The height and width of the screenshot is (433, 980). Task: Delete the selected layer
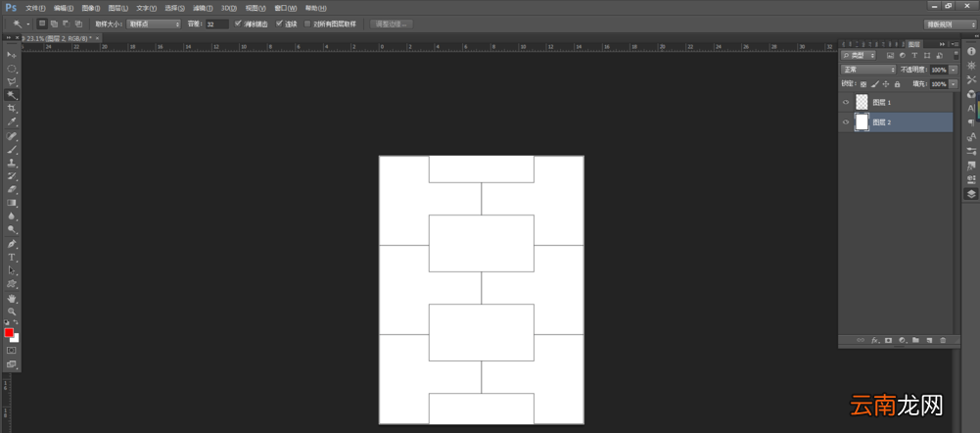coord(943,340)
